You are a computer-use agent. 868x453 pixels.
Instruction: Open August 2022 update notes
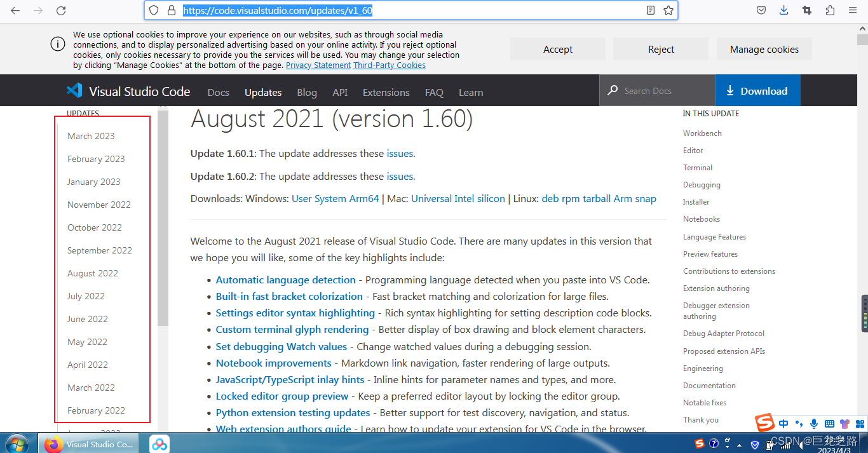93,273
